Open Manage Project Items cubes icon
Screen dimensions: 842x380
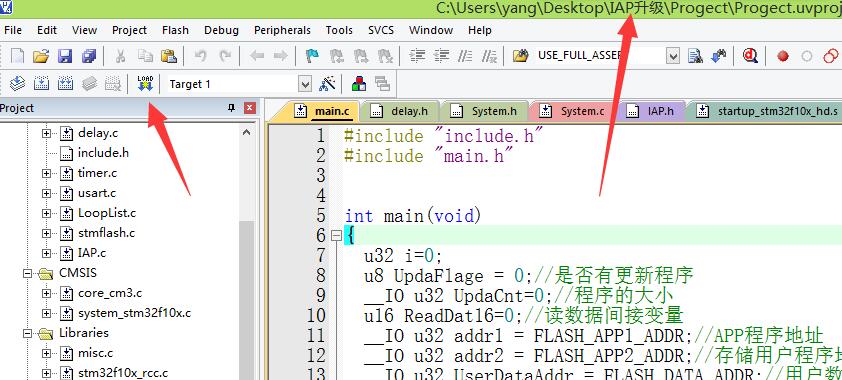point(359,83)
